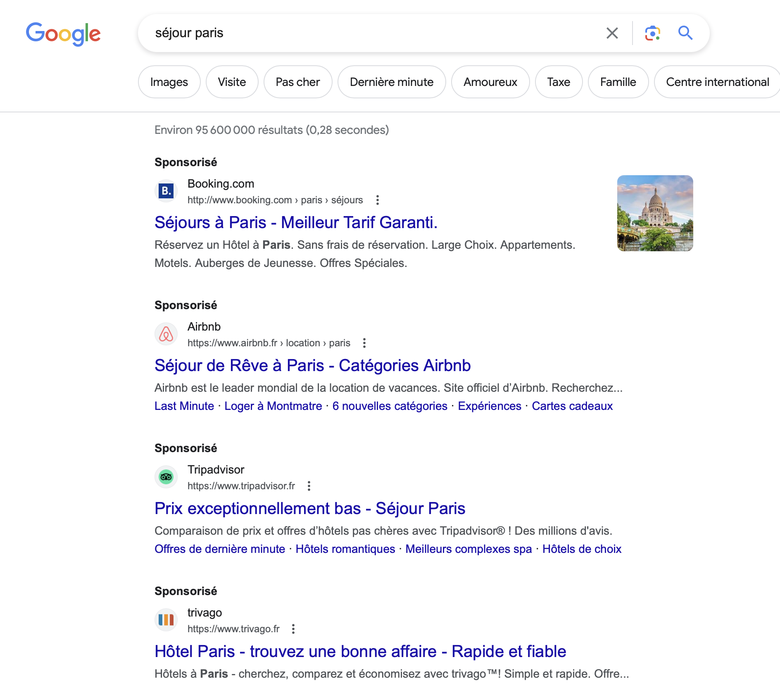Select the Dernière minute filter chip

pos(392,82)
